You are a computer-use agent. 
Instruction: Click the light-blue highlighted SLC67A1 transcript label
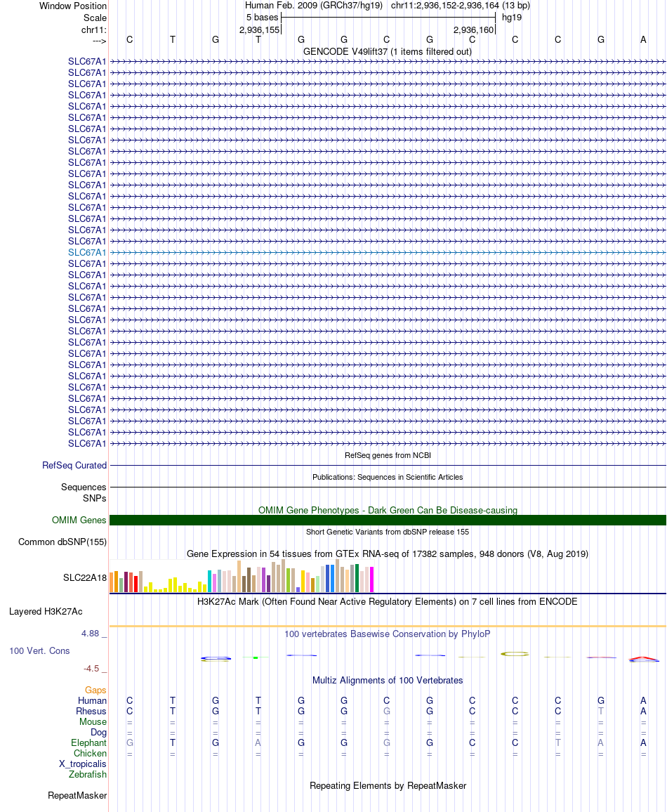[87, 253]
